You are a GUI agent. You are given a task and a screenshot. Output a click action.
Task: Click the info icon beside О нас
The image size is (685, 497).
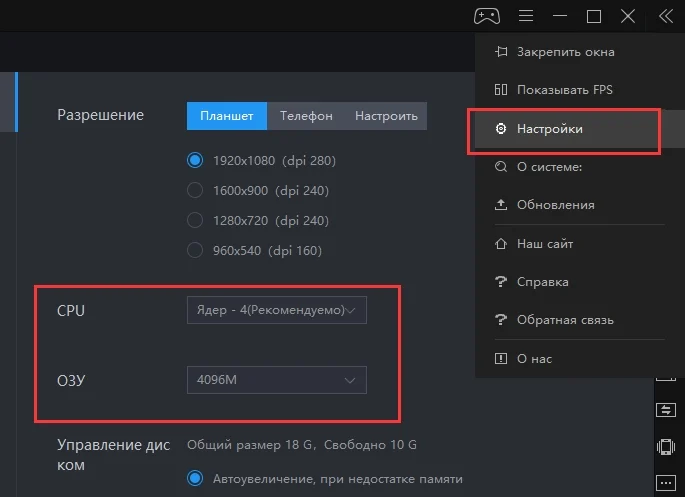tap(501, 359)
